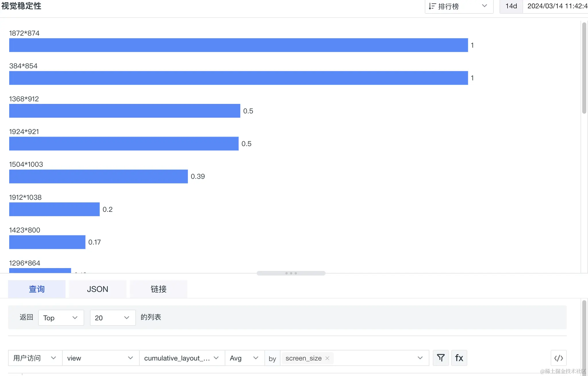Viewport: 588px width, 376px height.
Task: Expand the group-by field chevron
Action: (x=420, y=358)
